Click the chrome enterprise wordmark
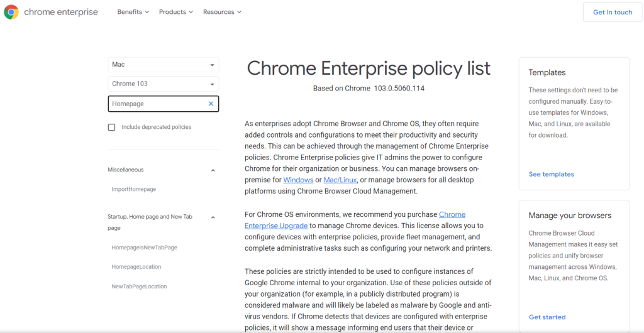644x333 pixels. (x=61, y=12)
